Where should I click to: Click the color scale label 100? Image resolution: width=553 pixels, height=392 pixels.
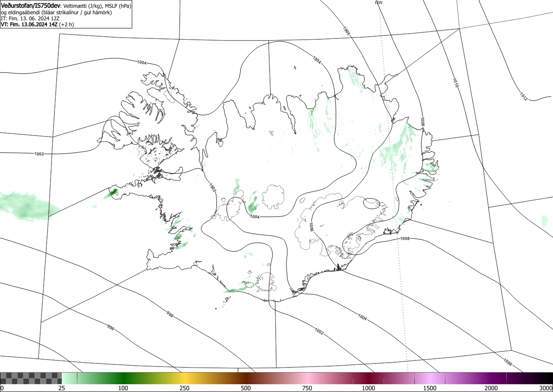click(x=123, y=388)
